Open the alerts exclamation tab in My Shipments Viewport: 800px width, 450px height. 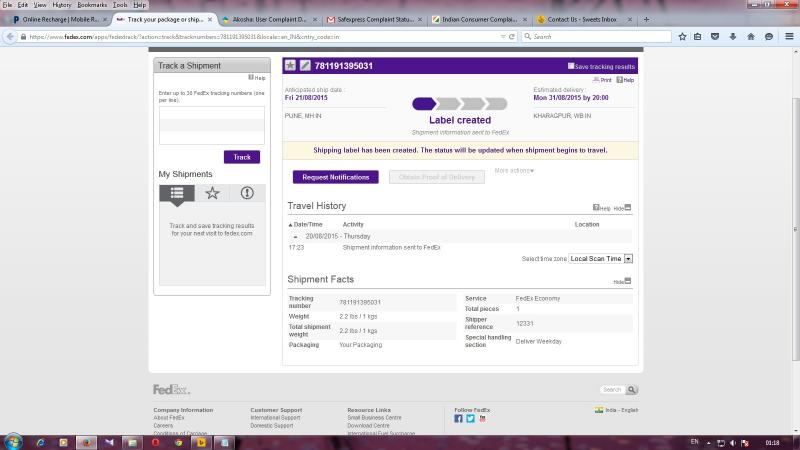coord(247,193)
